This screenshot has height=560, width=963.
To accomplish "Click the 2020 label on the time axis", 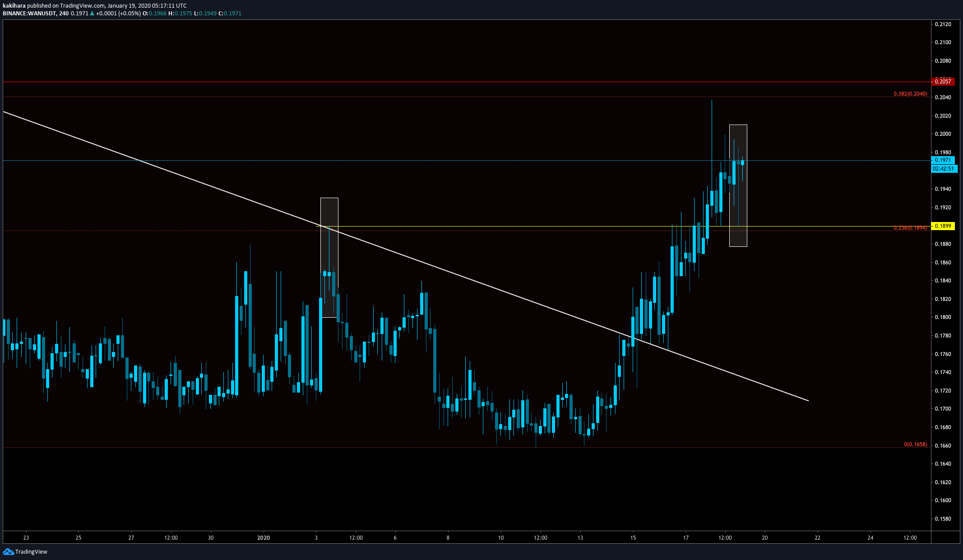I will click(x=264, y=538).
